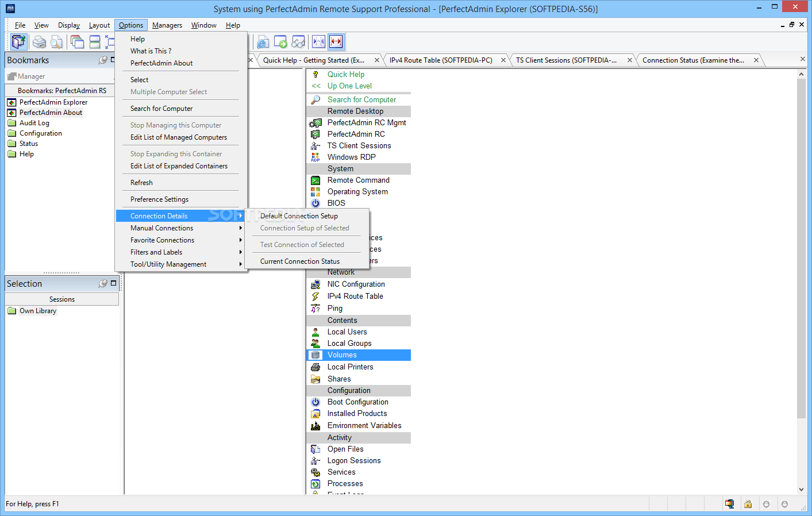812x516 pixels.
Task: Open the File menu
Action: (20, 25)
